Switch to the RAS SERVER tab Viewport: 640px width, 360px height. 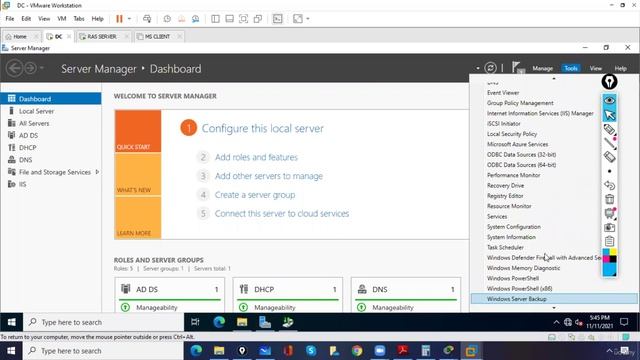tap(102, 36)
